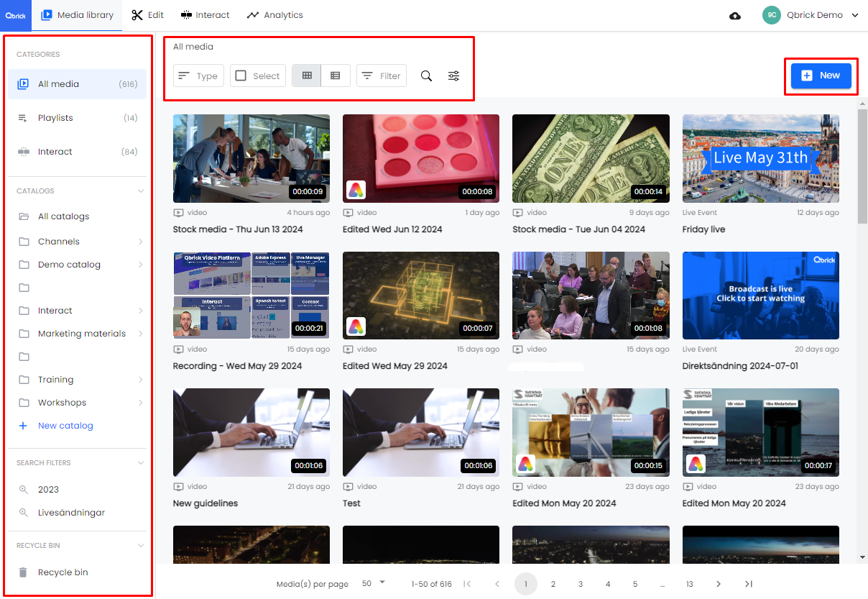Open the Qbrick Demo account menu
The image size is (868, 599).
(811, 15)
